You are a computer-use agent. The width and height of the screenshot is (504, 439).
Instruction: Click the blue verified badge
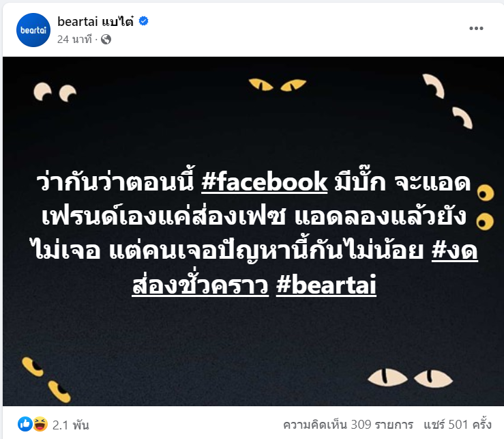[143, 21]
